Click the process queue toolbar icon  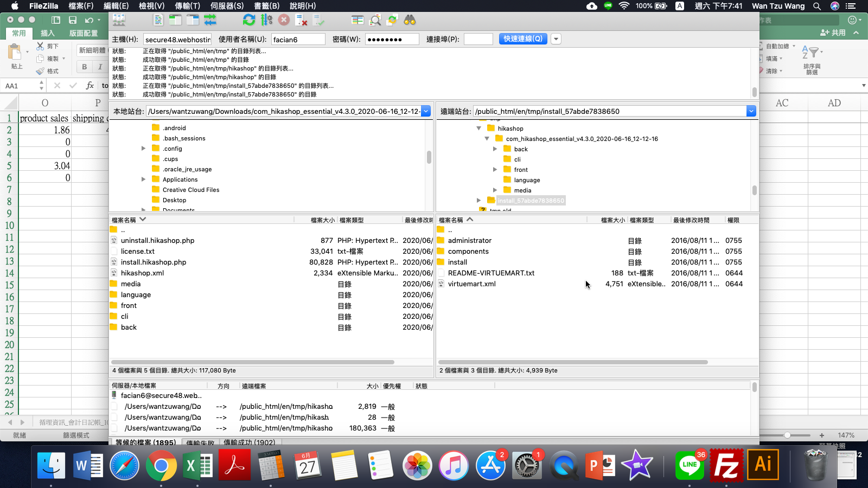pyautogui.click(x=266, y=20)
